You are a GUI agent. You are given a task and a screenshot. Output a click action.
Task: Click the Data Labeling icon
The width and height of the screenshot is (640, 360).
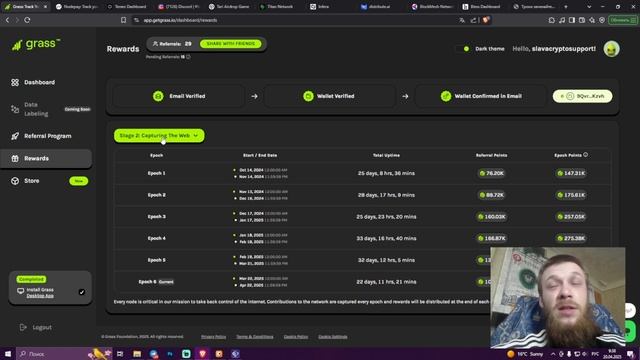click(15, 109)
